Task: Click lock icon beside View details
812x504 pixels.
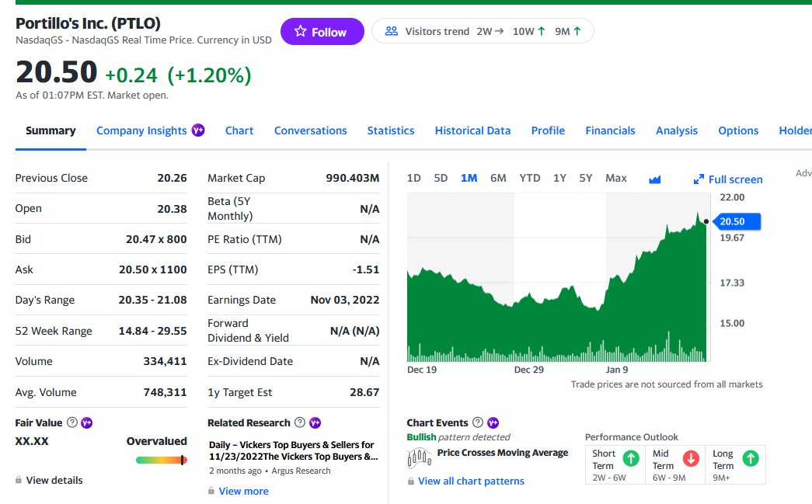Action: (19, 480)
